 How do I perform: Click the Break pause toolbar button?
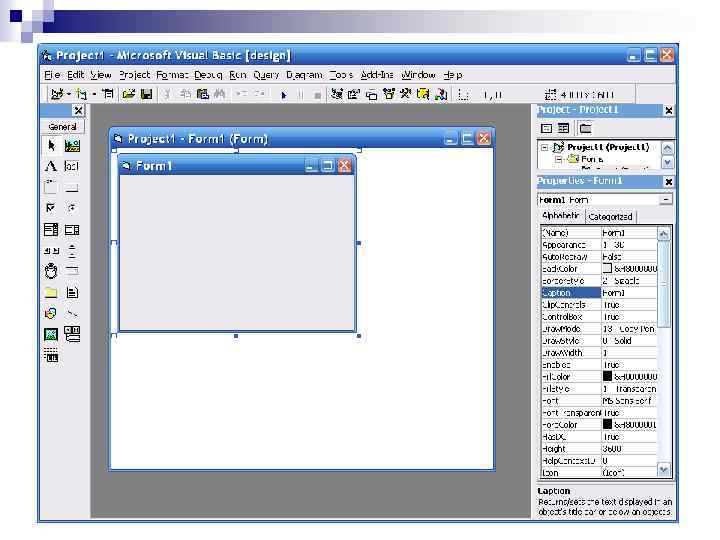click(301, 95)
